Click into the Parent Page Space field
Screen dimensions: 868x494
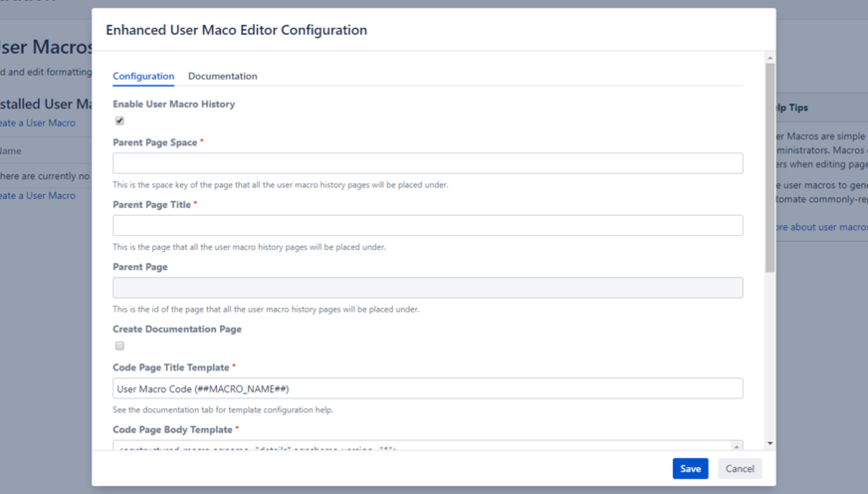pyautogui.click(x=427, y=163)
